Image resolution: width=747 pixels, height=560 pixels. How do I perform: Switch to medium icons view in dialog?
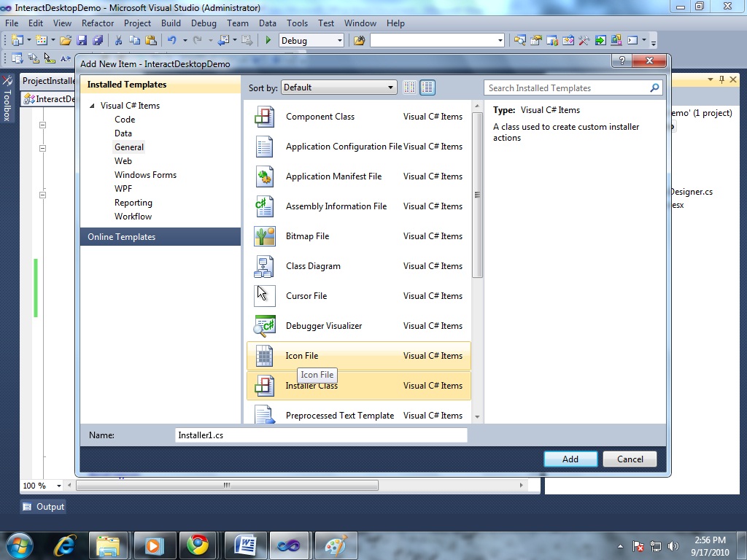pos(427,87)
